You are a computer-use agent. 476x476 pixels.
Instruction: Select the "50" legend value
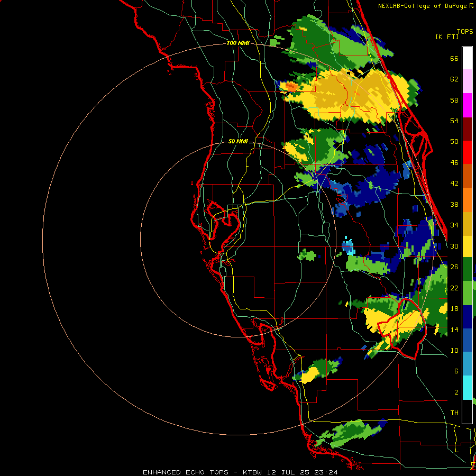pyautogui.click(x=454, y=142)
